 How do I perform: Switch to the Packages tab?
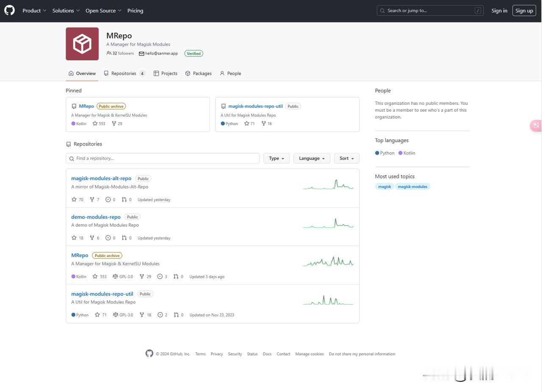pyautogui.click(x=199, y=73)
